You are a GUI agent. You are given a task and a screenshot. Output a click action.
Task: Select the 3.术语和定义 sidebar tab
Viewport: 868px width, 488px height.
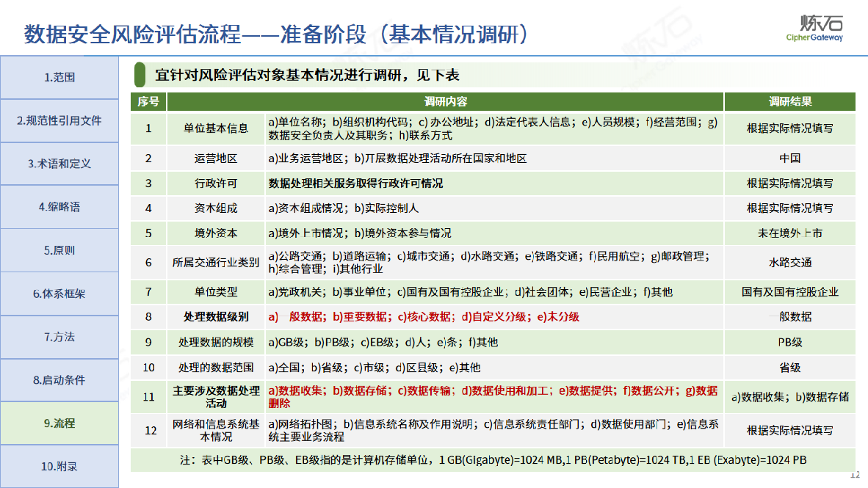coord(59,164)
